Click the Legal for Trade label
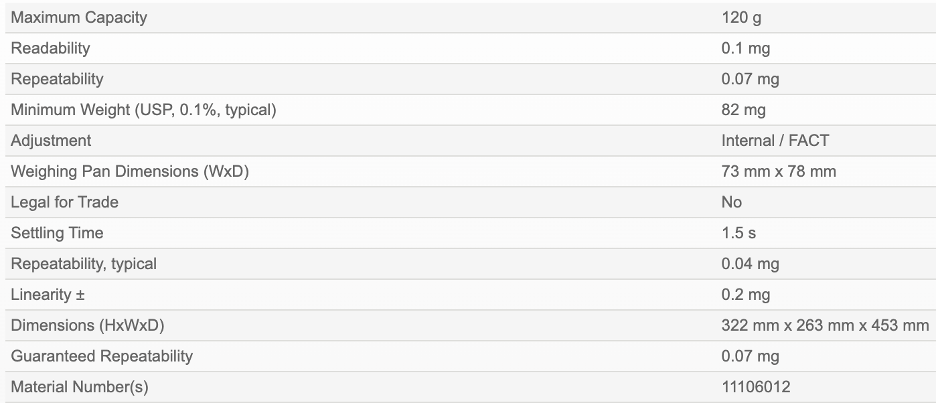 click(64, 202)
